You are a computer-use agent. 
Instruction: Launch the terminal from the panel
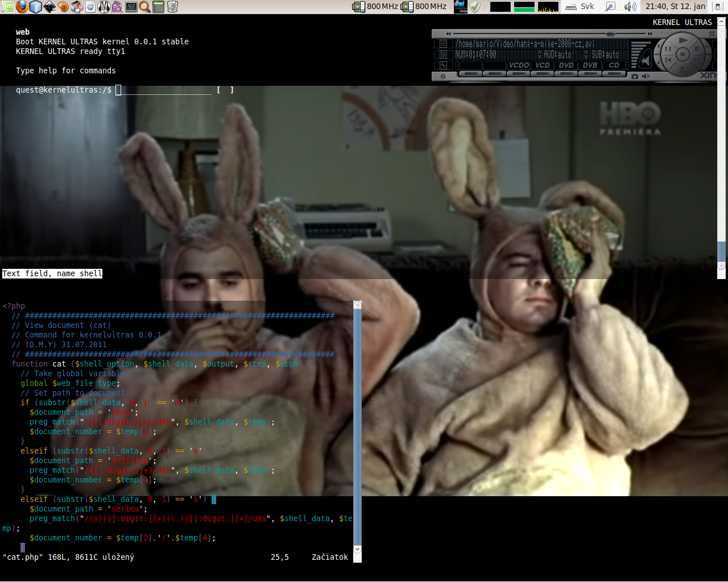click(x=131, y=7)
